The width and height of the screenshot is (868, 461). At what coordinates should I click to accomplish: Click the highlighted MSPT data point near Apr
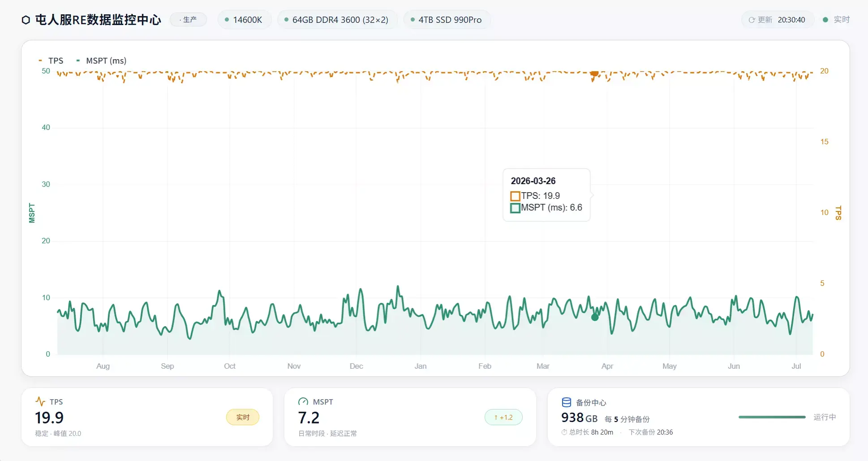pyautogui.click(x=595, y=317)
